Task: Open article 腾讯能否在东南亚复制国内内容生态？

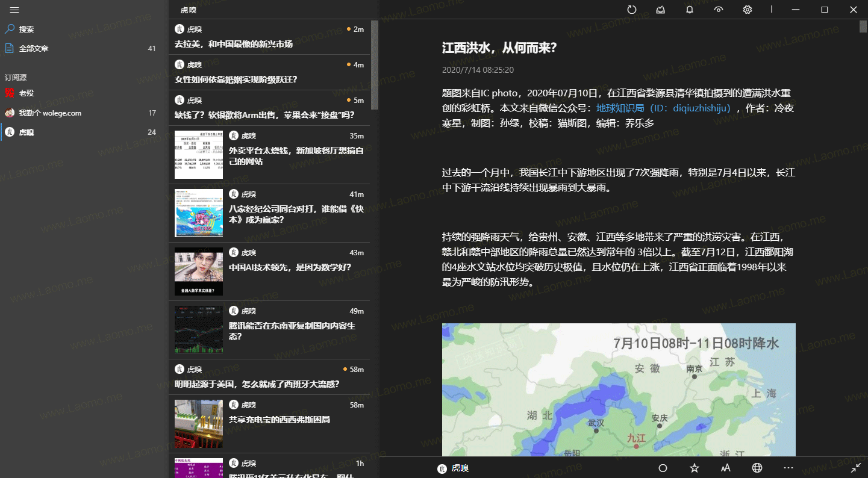Action: 269,330
